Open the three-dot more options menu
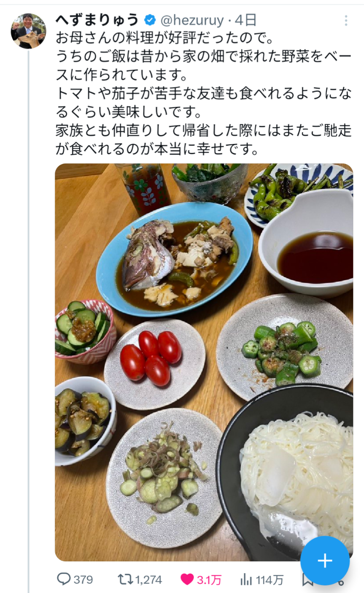The width and height of the screenshot is (364, 593). coord(345,20)
